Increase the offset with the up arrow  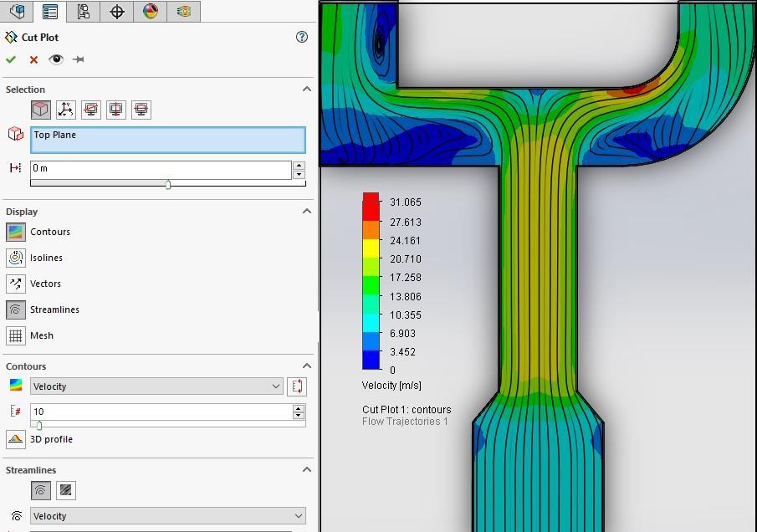point(299,165)
